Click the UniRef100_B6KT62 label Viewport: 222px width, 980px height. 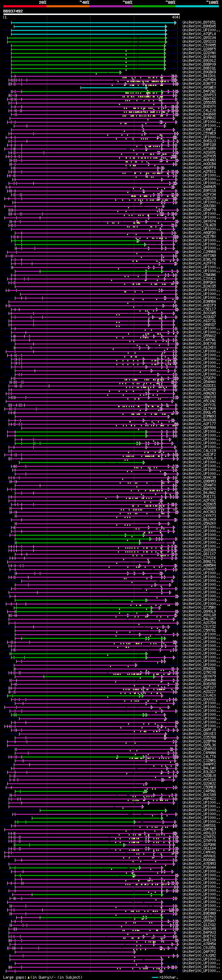coord(199,99)
